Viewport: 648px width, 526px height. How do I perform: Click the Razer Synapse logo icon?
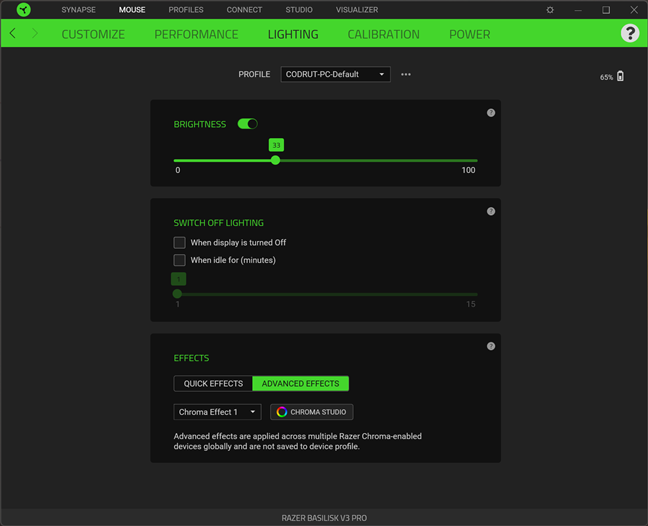24,10
